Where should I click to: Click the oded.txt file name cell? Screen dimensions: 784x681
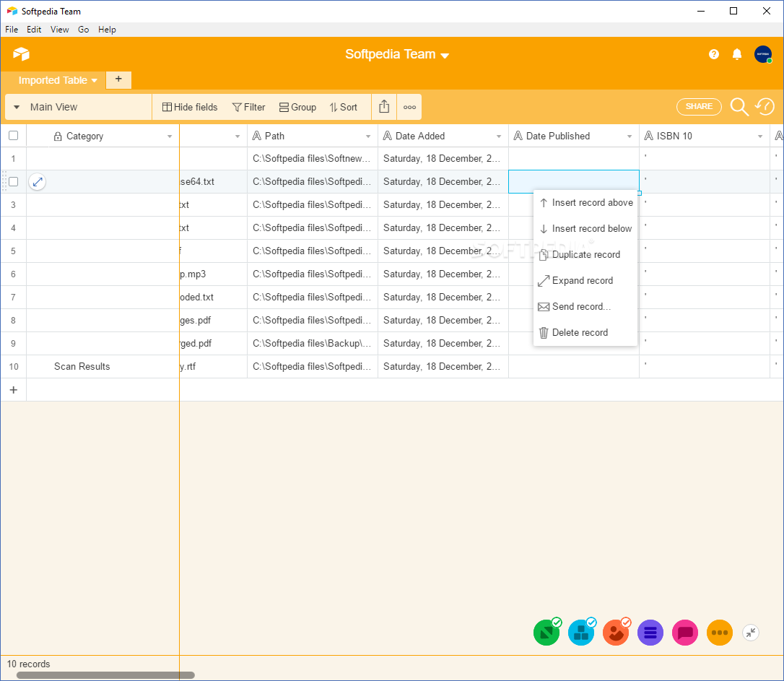click(x=214, y=297)
